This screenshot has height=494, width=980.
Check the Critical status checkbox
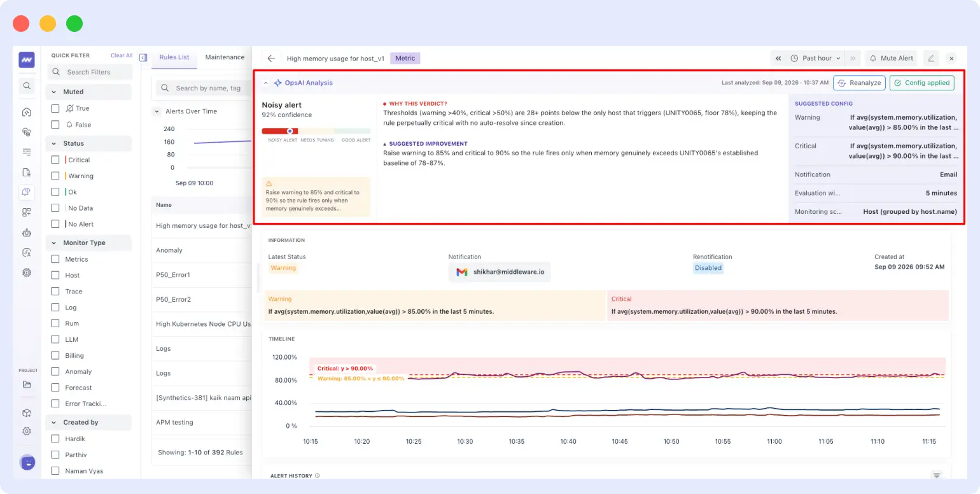[x=55, y=160]
